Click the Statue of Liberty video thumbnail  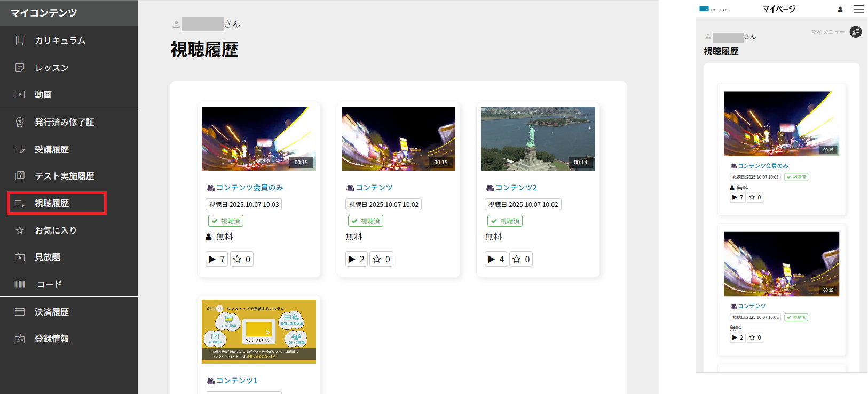tap(538, 139)
